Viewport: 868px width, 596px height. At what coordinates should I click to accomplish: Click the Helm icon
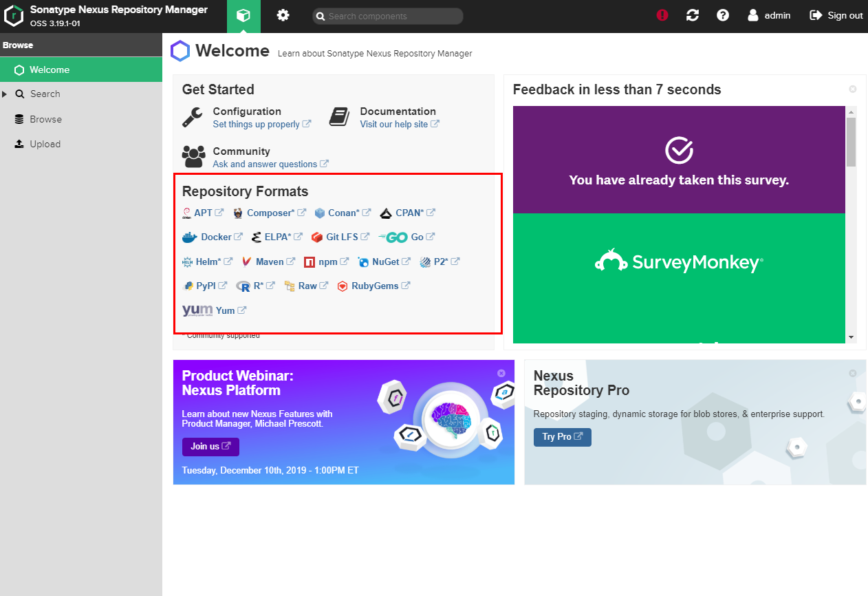187,262
